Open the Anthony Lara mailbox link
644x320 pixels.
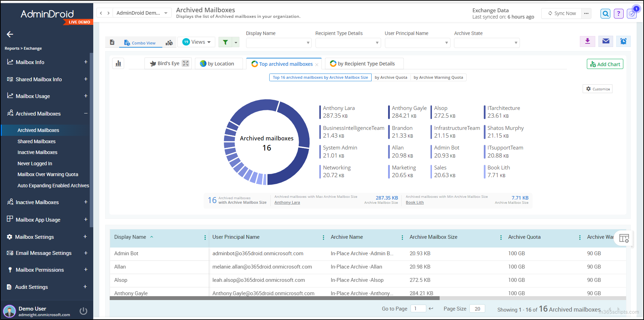[x=287, y=202]
